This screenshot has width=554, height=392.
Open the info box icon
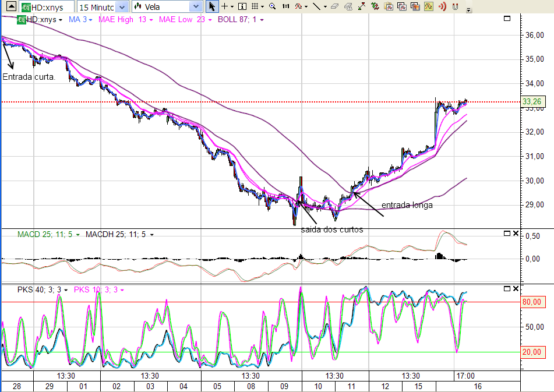242,6
